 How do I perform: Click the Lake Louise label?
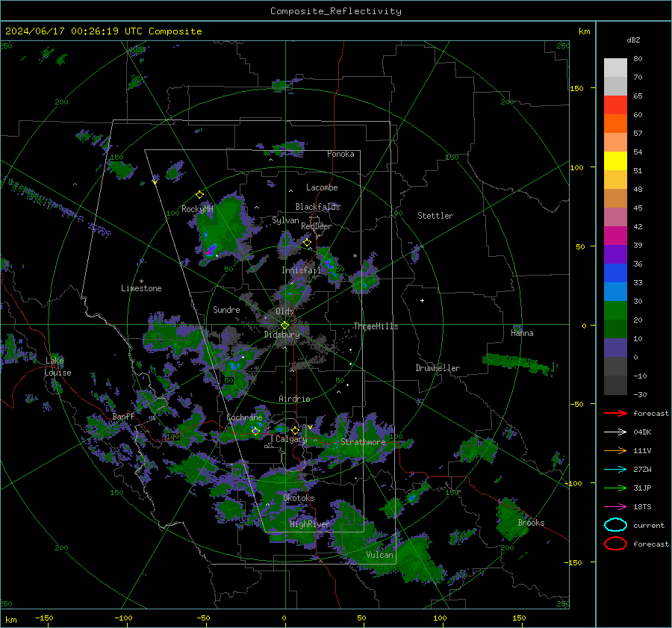coord(57,367)
